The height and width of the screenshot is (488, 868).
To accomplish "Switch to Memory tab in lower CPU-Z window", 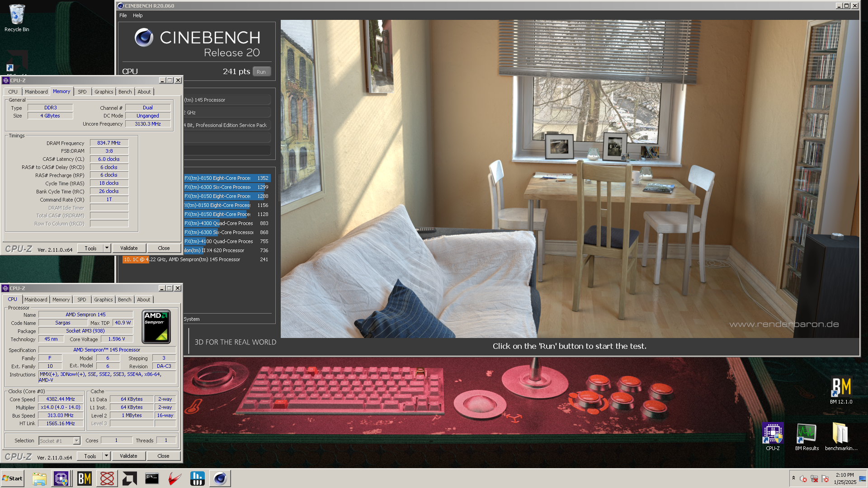I will [61, 300].
